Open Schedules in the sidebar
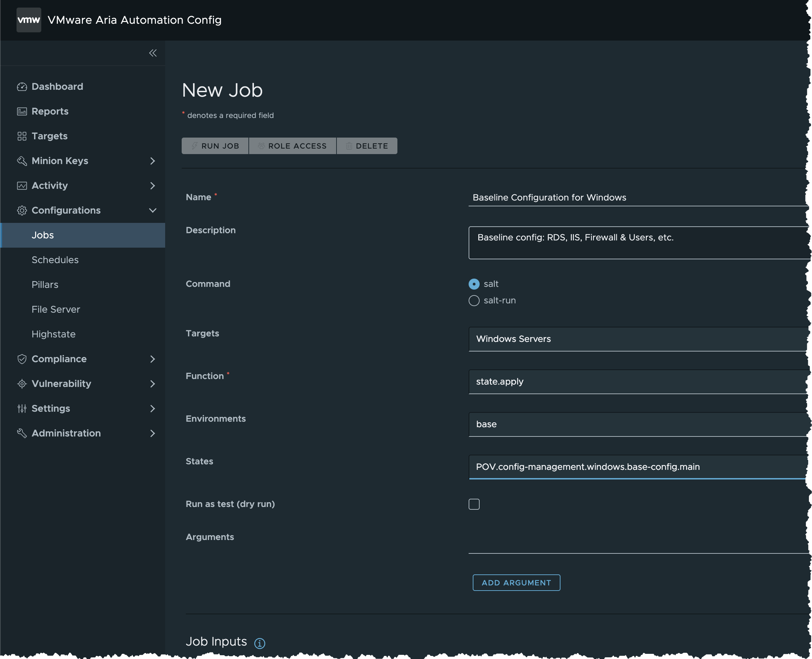The width and height of the screenshot is (812, 659). pyautogui.click(x=83, y=260)
